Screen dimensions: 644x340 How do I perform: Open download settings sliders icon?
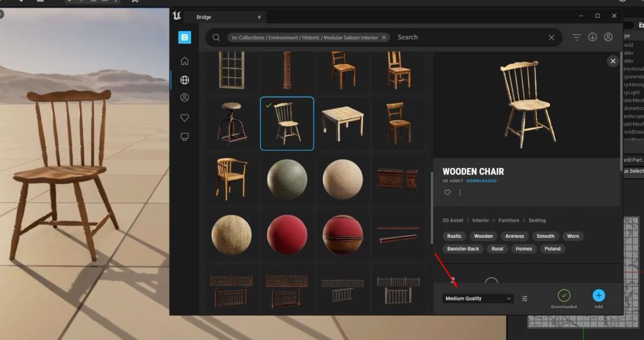click(x=525, y=299)
